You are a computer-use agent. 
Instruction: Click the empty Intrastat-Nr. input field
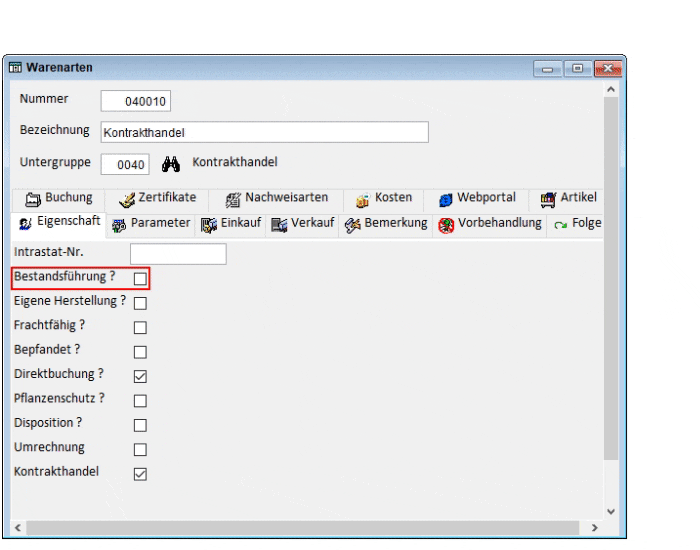[x=178, y=254]
